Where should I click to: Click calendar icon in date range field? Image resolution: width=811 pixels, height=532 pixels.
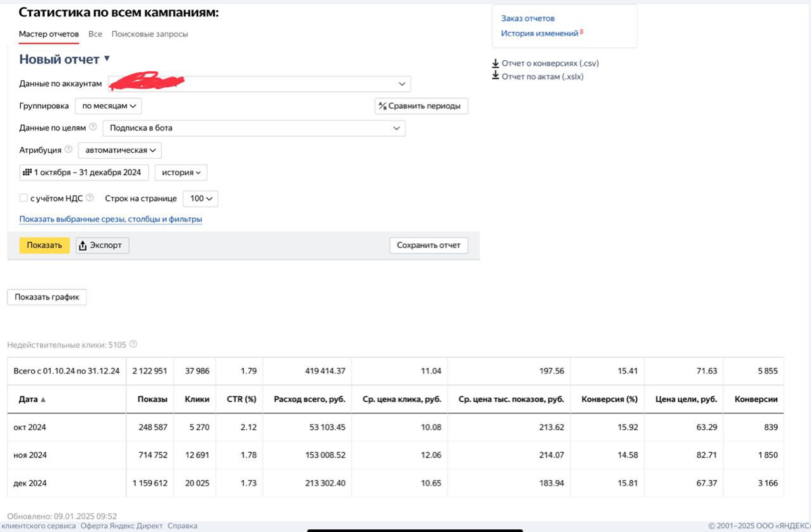tap(28, 172)
